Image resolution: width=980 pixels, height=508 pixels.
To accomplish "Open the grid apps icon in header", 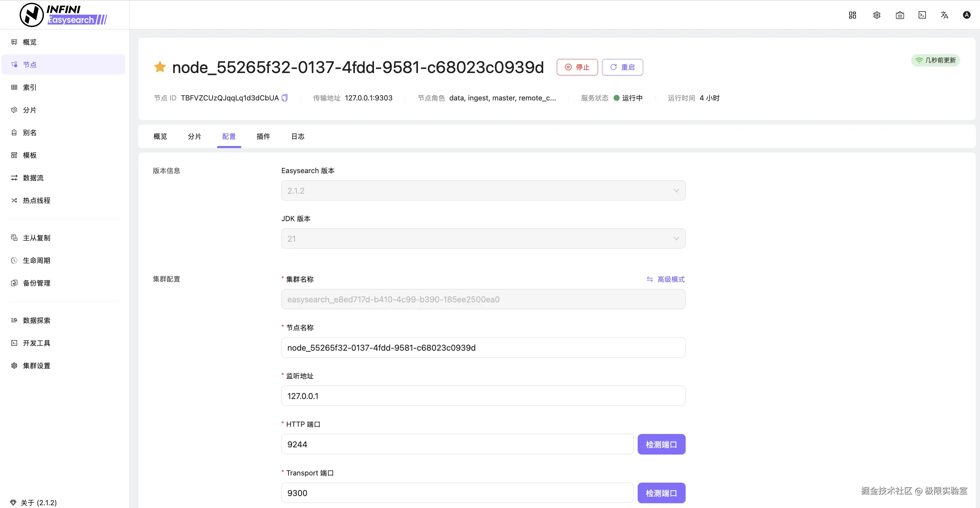I will click(852, 15).
